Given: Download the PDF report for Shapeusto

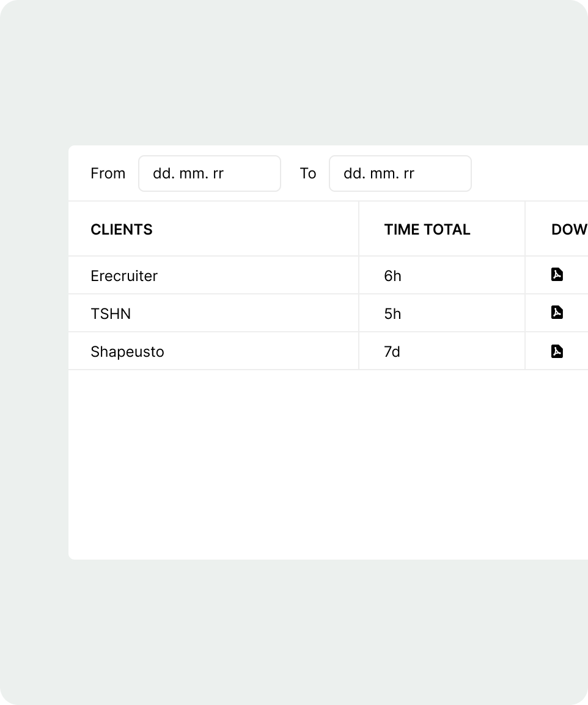Looking at the screenshot, I should tap(557, 351).
